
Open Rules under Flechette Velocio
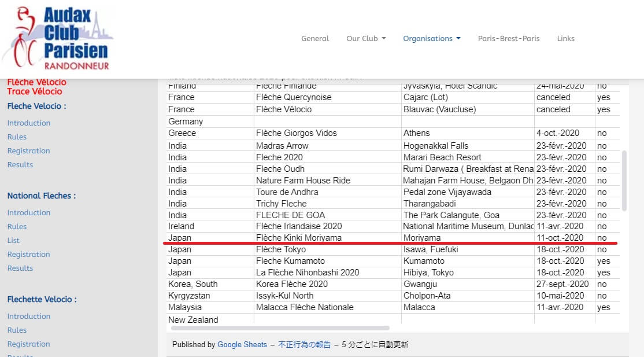pyautogui.click(x=17, y=330)
